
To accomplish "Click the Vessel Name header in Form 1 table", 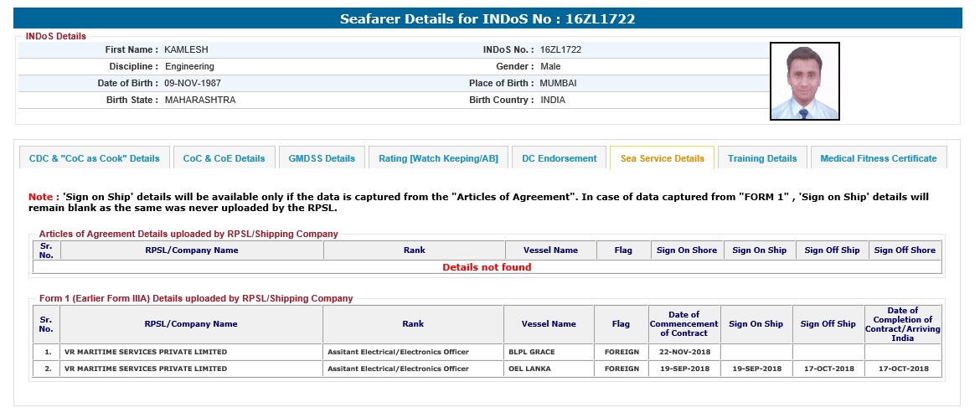I will tap(549, 324).
